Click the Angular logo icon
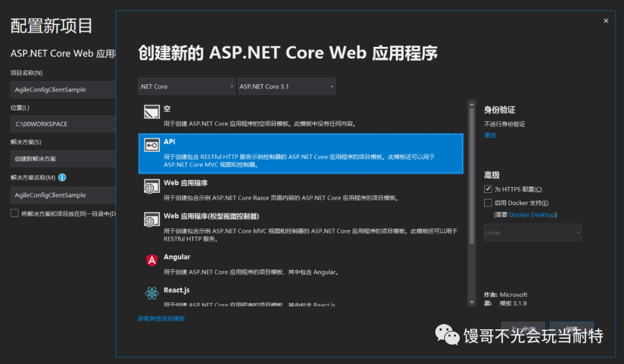624x364 pixels. click(151, 260)
